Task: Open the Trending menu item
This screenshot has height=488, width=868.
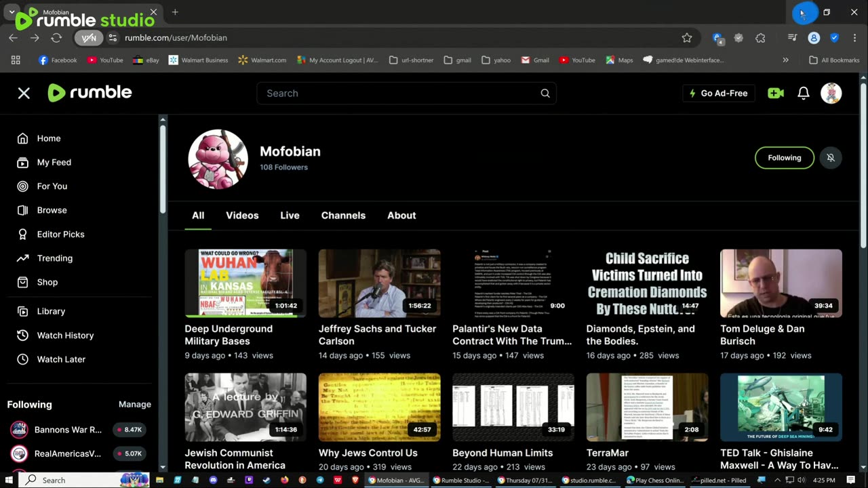Action: coord(55,258)
